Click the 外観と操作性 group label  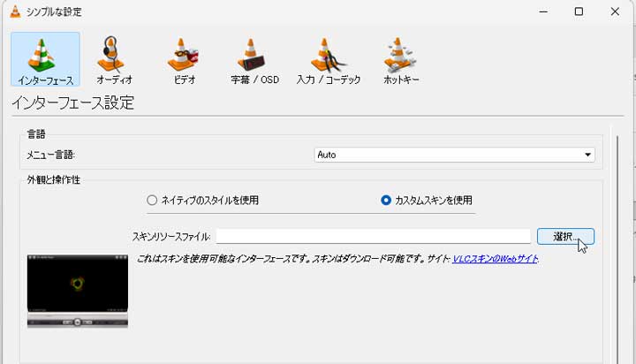pyautogui.click(x=54, y=179)
